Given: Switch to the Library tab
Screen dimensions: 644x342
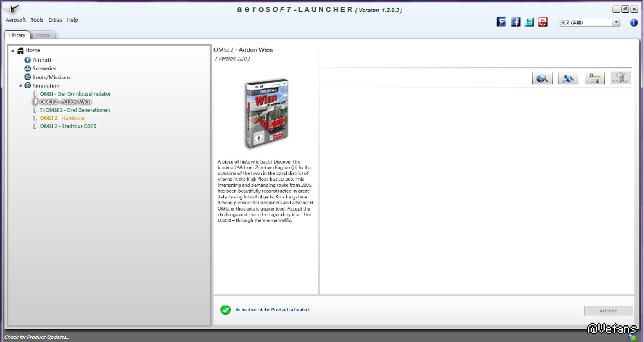Looking at the screenshot, I should pyautogui.click(x=17, y=35).
